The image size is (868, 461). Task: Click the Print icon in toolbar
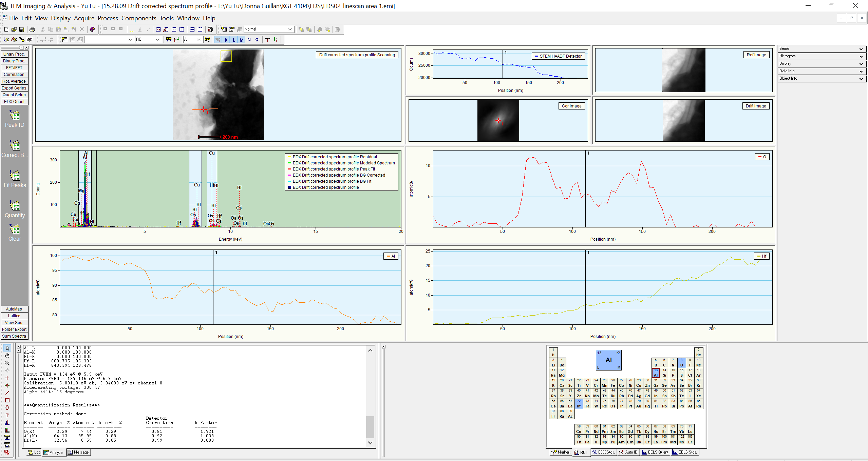[x=32, y=29]
